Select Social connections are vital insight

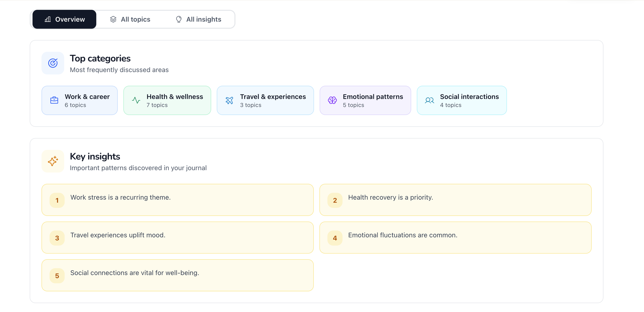177,275
